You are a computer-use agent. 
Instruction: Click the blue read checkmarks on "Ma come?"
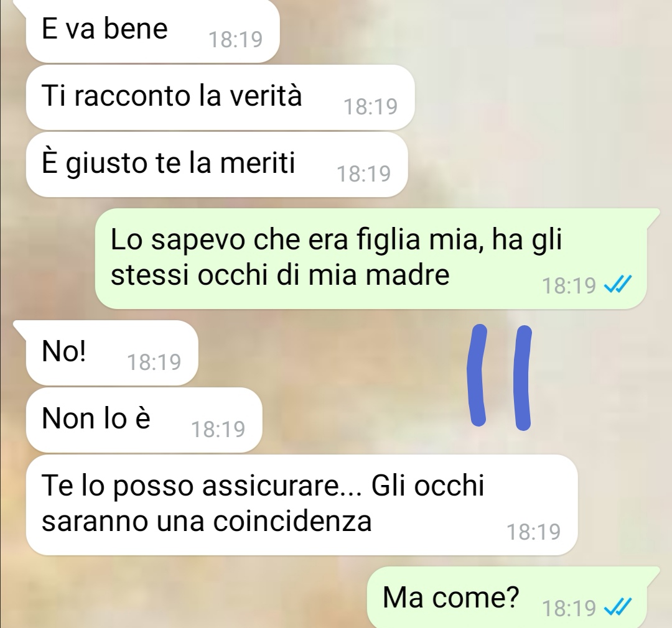click(x=618, y=607)
